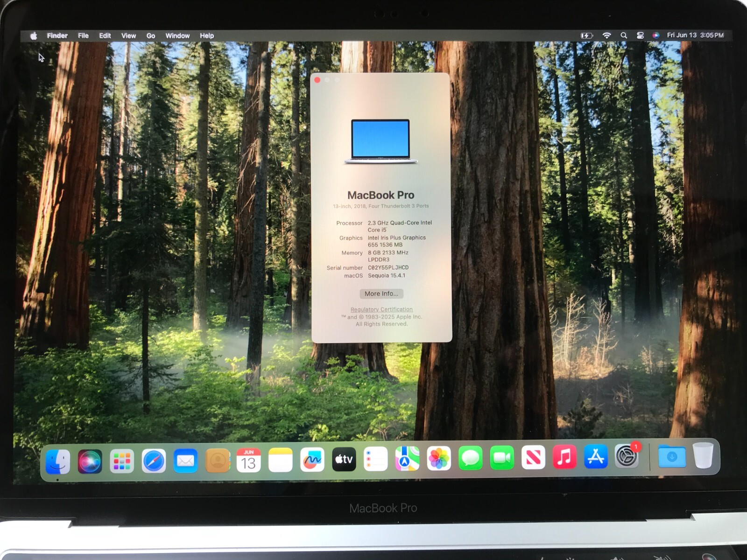Open Spotlight search from the menu bar
This screenshot has height=560, width=747.
click(x=623, y=35)
